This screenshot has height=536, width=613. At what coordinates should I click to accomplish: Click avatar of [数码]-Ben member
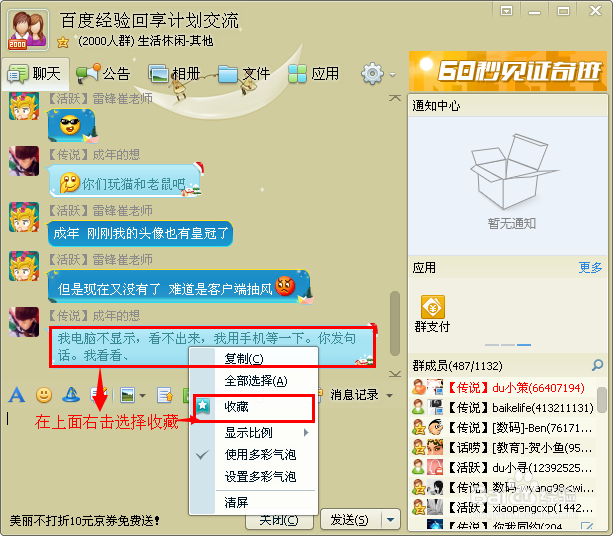(435, 427)
